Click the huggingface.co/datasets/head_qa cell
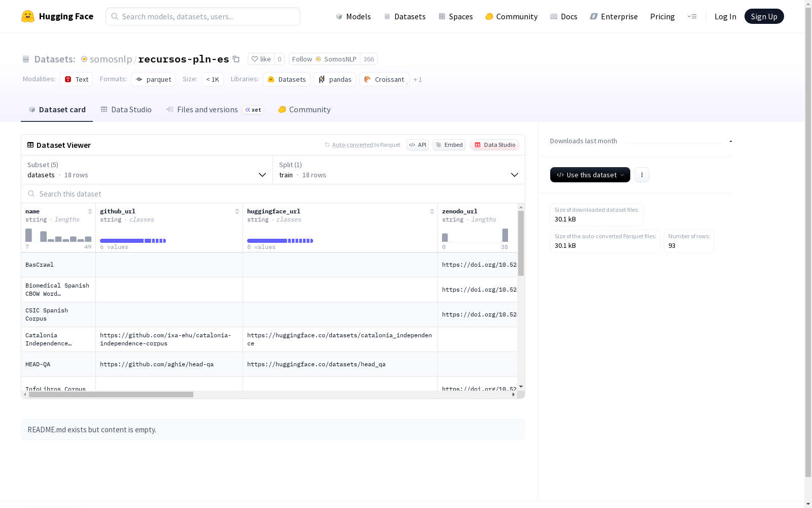 (340, 364)
